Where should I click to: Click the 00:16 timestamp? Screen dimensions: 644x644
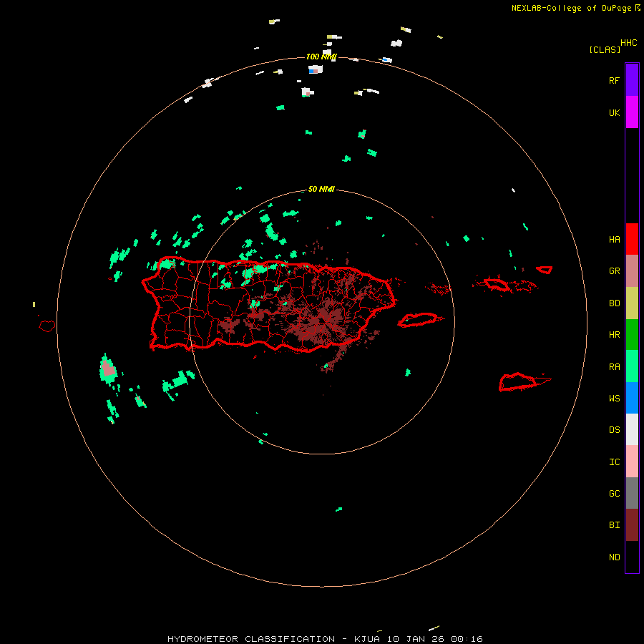[x=467, y=639]
